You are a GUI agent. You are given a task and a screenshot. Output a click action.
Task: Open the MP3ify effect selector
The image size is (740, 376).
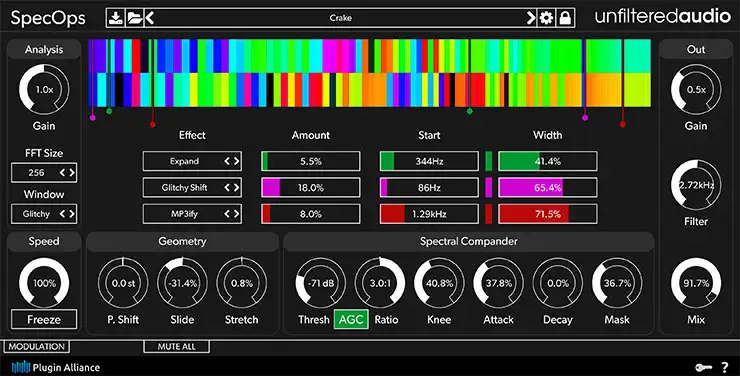(192, 214)
